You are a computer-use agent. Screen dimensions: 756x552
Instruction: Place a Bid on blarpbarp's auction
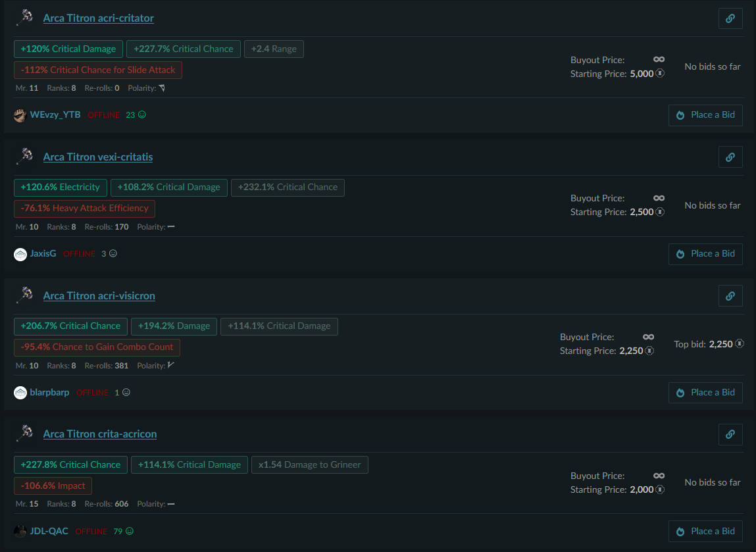pos(705,393)
